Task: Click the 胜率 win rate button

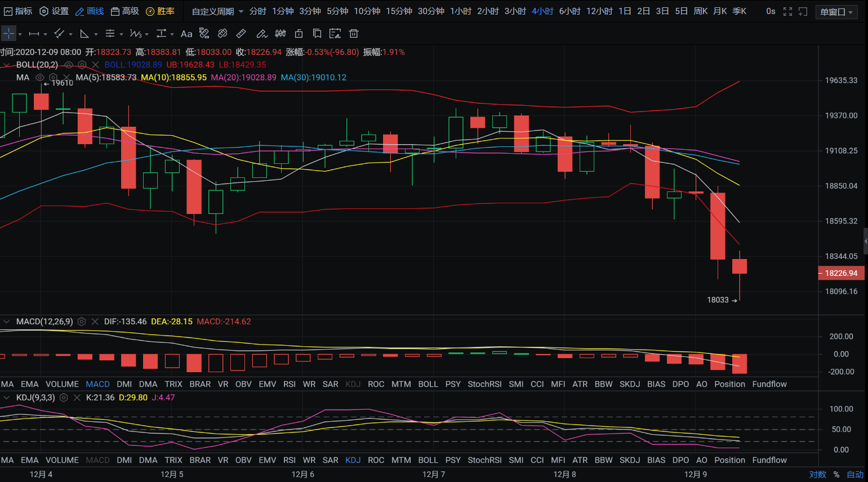Action: point(160,11)
